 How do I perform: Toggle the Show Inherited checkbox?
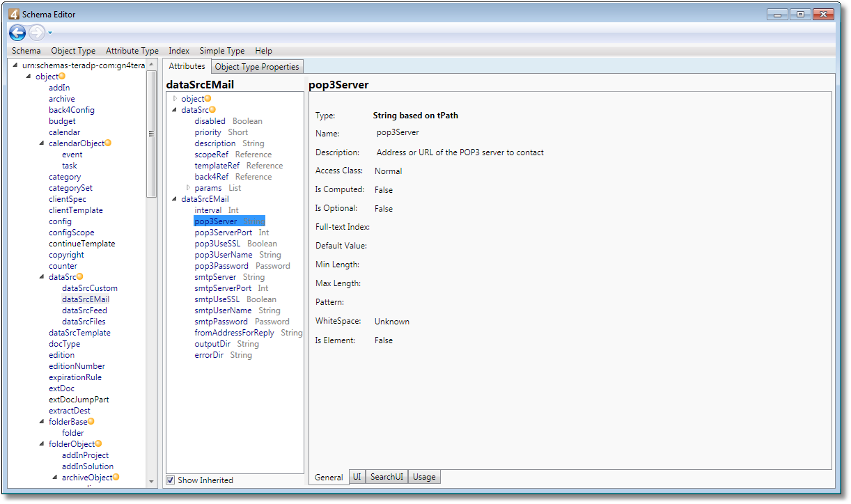(171, 480)
